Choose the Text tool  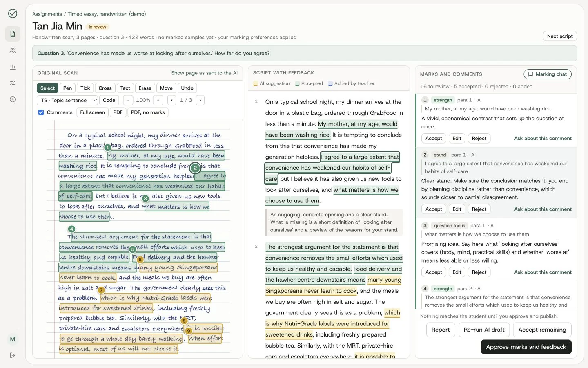125,88
